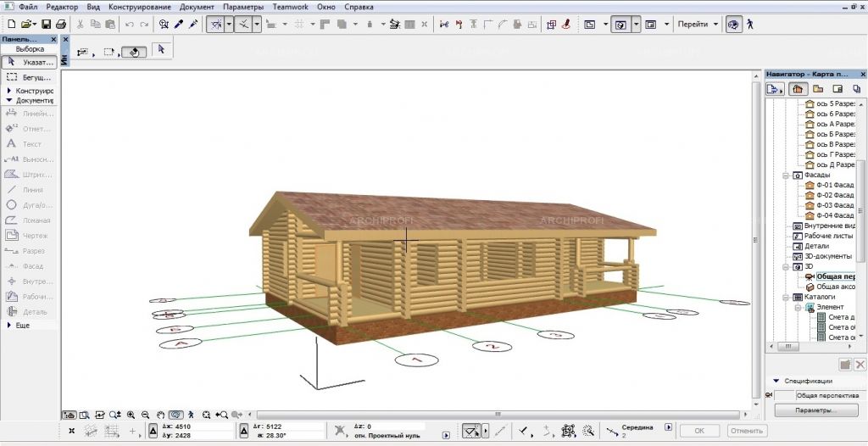Screen dimensions: 868x446
Task: Collapse the Спецификации section in Navigator
Action: pyautogui.click(x=777, y=382)
